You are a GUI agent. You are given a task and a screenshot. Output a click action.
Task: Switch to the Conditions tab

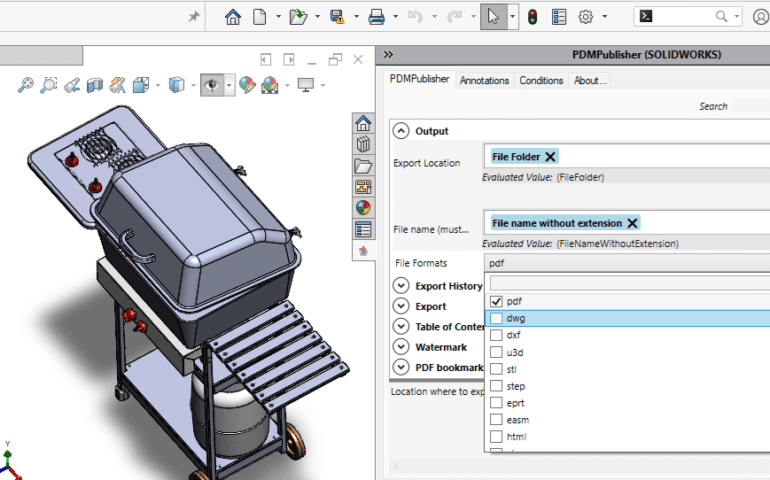[x=541, y=81]
